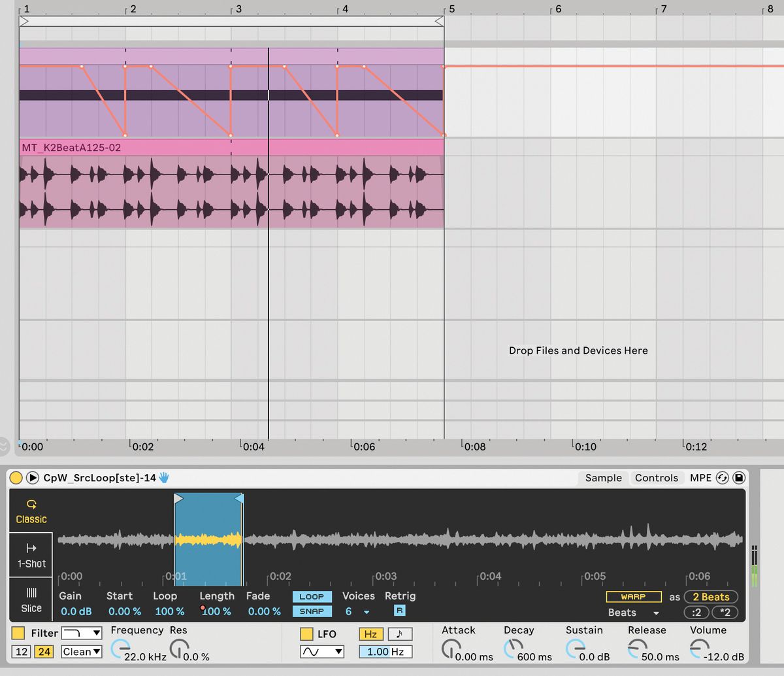Click the Hot-Swap sample icon next to CpW_SrcLoop

pos(164,478)
